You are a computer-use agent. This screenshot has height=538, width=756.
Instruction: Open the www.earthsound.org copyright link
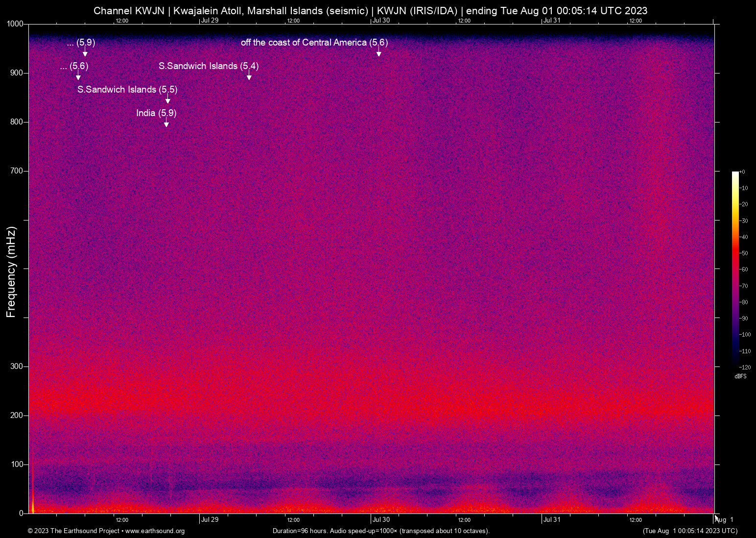point(155,531)
